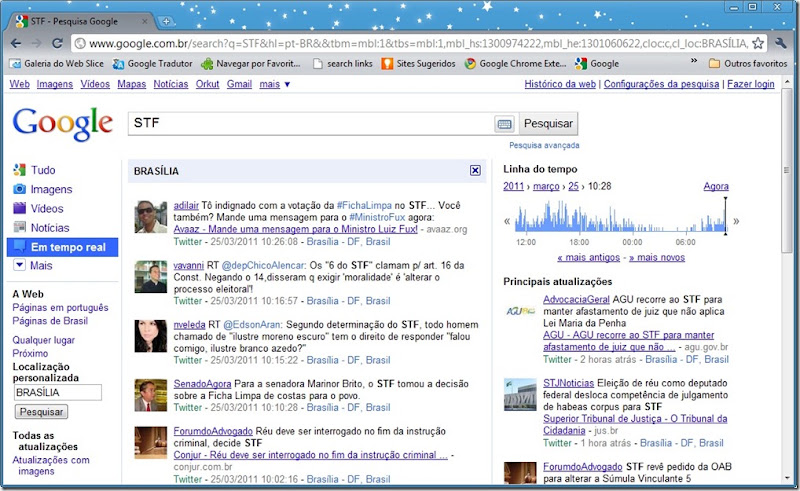
Task: Bookmark page with the star icon
Action: click(758, 43)
